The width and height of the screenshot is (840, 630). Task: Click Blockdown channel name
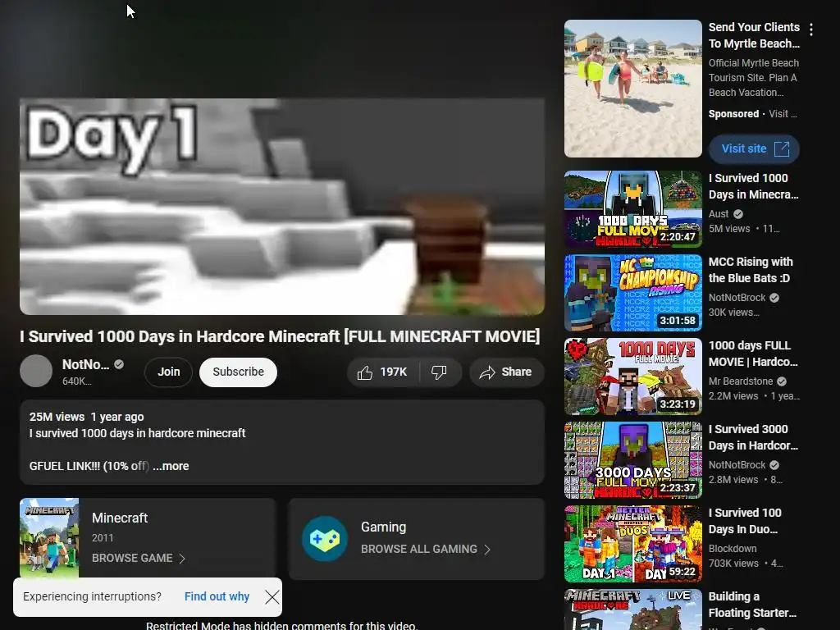point(733,549)
